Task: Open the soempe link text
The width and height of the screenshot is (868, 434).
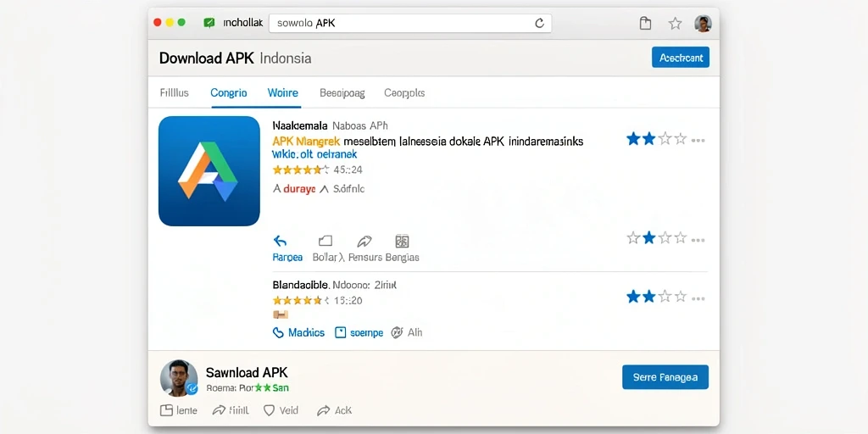Action: [367, 332]
